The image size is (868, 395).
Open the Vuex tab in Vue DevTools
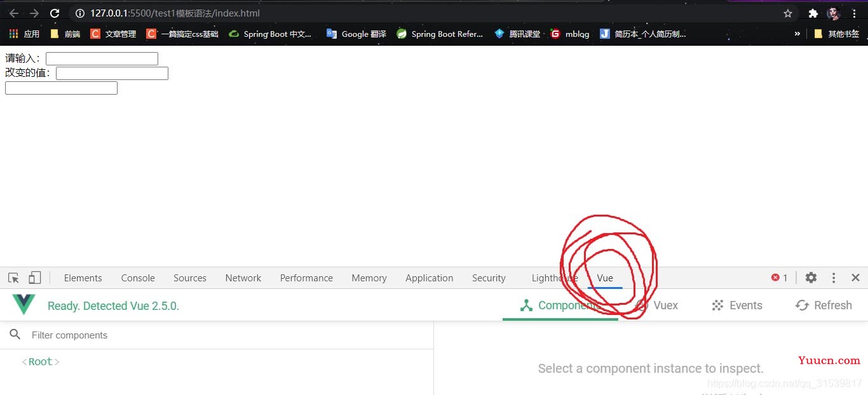tap(656, 305)
